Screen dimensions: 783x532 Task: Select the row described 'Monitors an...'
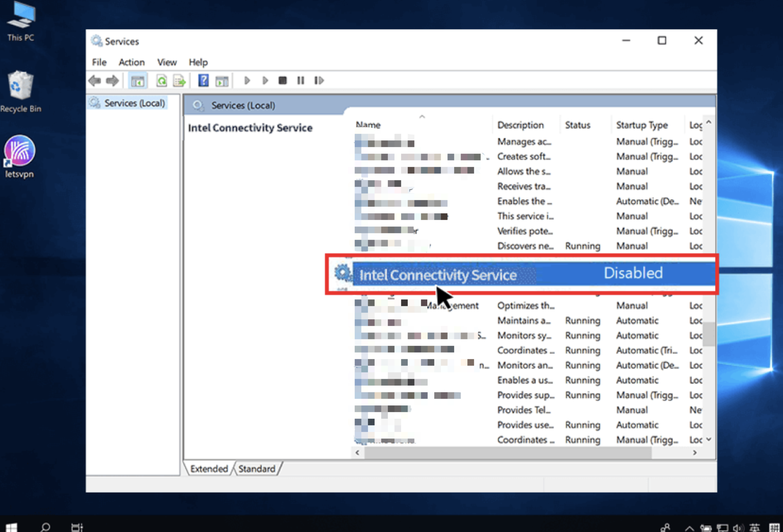pyautogui.click(x=528, y=365)
